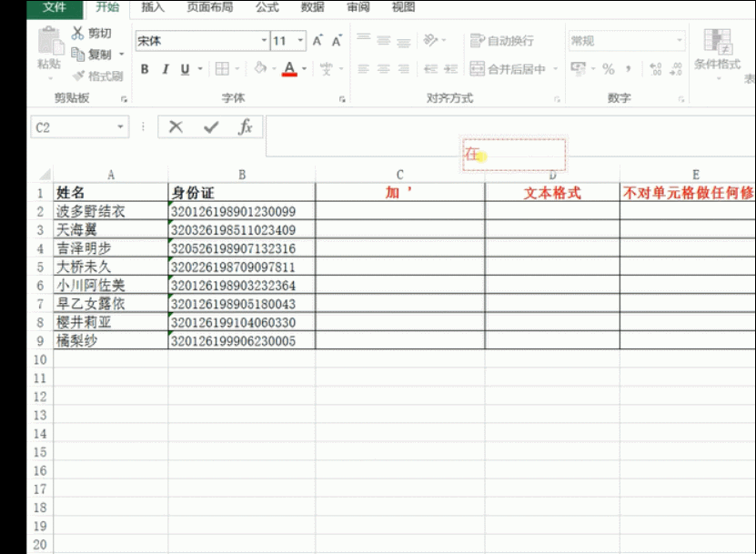This screenshot has height=554, width=756.
Task: Open the font color dropdown arrow
Action: click(304, 69)
